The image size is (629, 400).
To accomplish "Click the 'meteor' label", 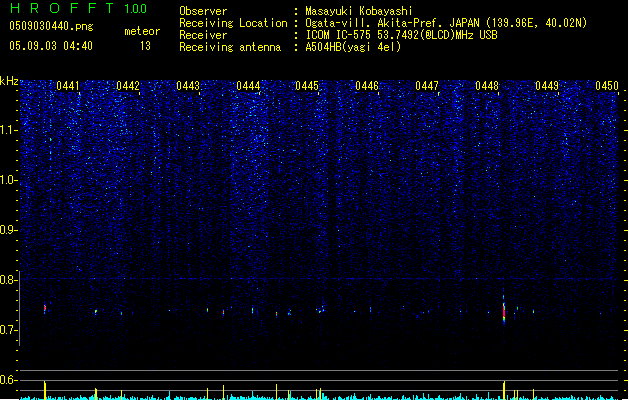I will [142, 31].
